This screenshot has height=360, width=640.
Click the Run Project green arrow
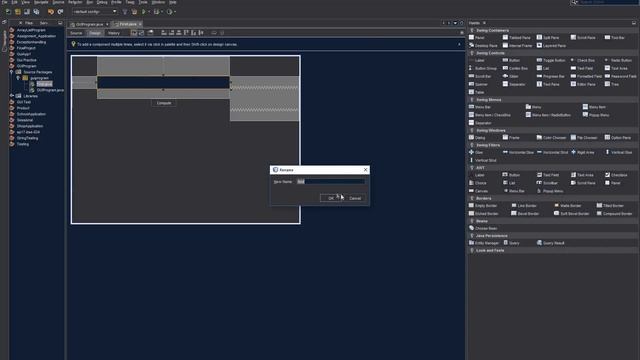click(144, 12)
